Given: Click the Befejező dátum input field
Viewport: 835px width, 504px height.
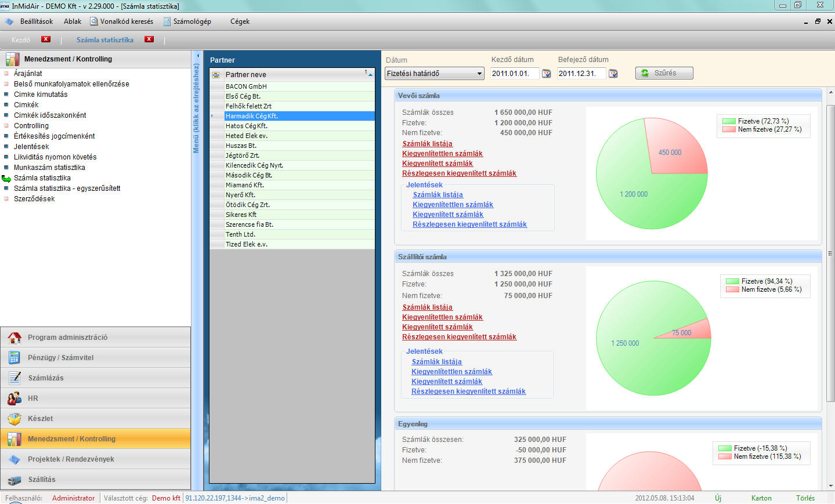Looking at the screenshot, I should (x=581, y=74).
